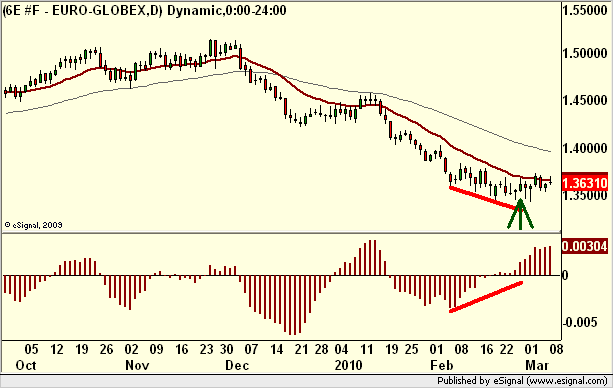Screen dimensions: 613x388
Task: Click the 1.55000 price axis label
Action: pos(585,11)
